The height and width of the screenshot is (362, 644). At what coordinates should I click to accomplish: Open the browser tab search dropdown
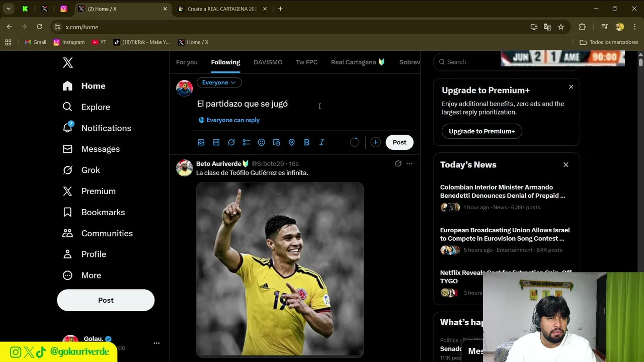pos(9,9)
